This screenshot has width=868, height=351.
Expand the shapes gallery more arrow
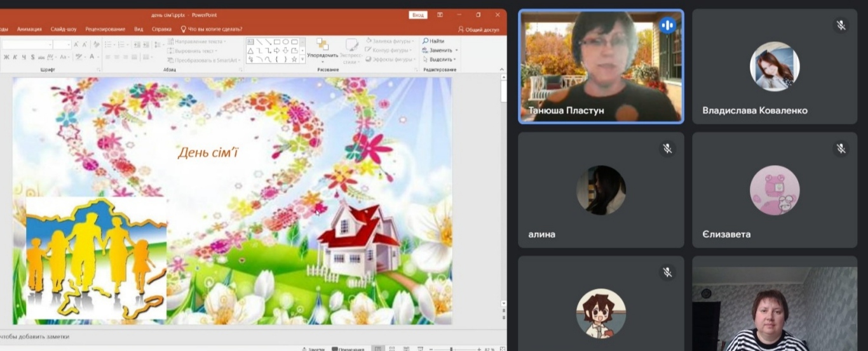point(302,59)
